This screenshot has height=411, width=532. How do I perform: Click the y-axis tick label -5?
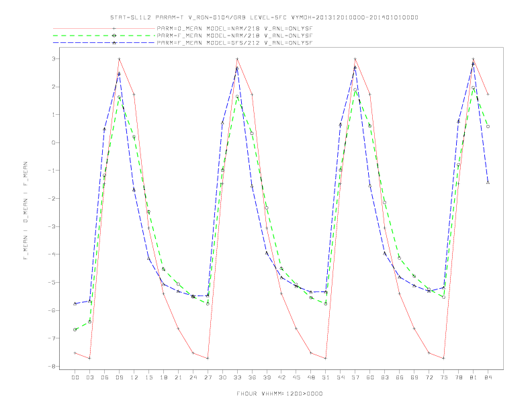pos(52,283)
